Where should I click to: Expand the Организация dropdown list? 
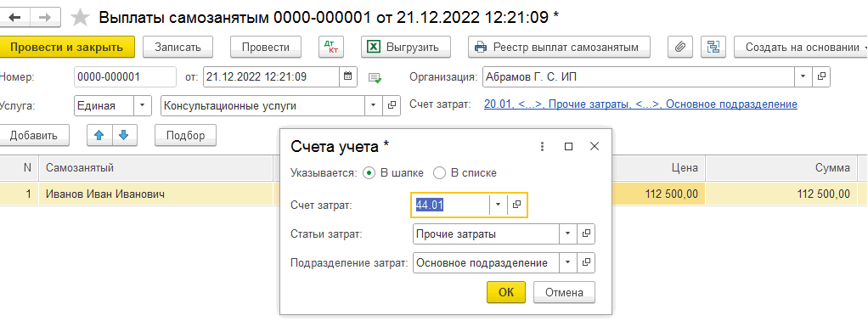click(803, 77)
